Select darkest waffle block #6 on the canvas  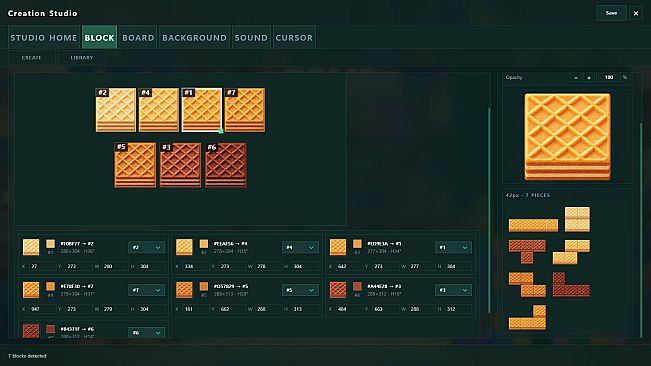[x=226, y=165]
